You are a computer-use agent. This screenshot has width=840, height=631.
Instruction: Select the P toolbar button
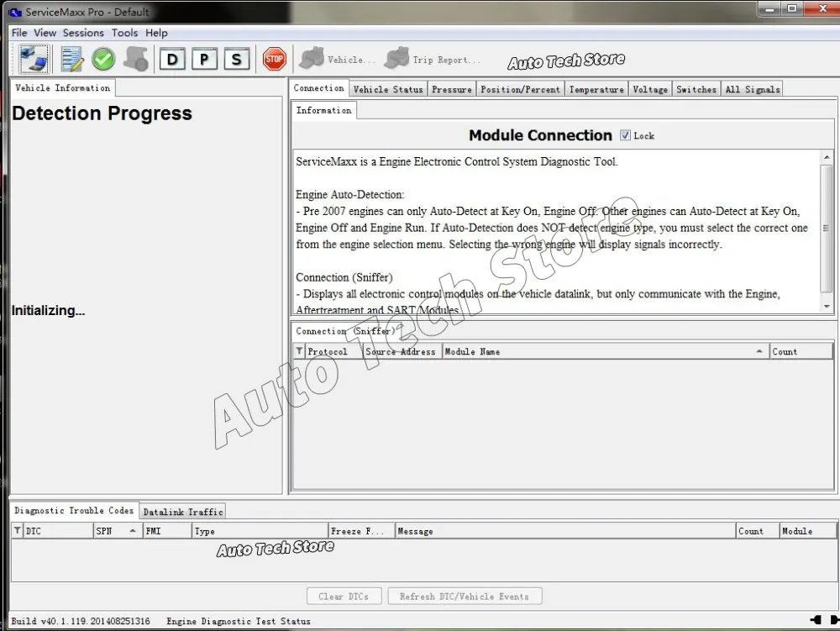pyautogui.click(x=204, y=59)
